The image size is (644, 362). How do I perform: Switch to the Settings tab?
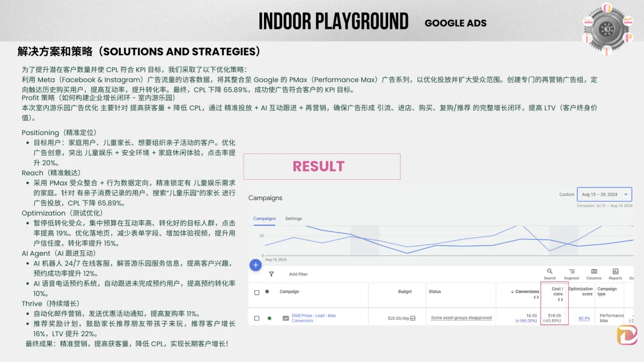(294, 218)
